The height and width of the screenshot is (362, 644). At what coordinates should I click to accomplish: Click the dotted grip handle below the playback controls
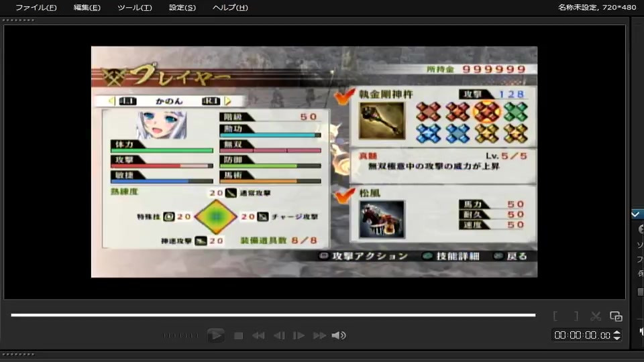point(19,354)
